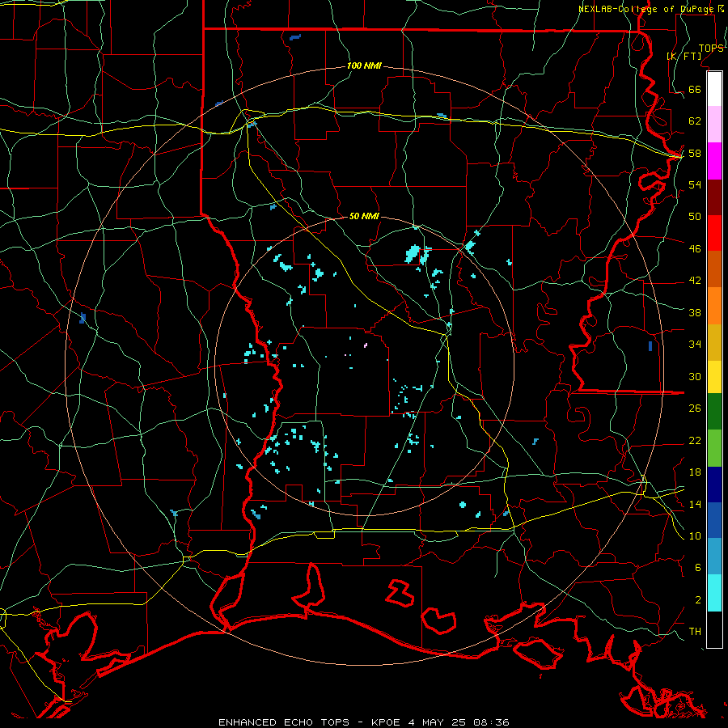Click the legend value '10'

pyautogui.click(x=695, y=536)
